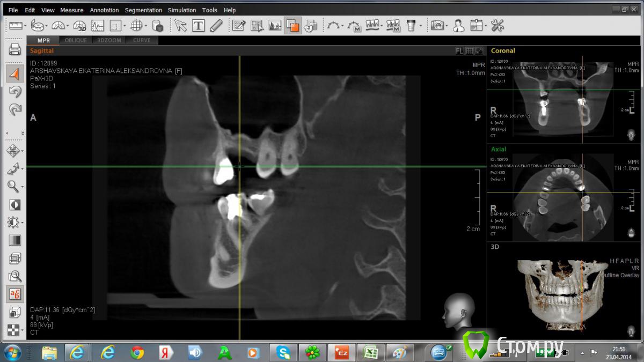Open the patient information icon

pos(458,25)
